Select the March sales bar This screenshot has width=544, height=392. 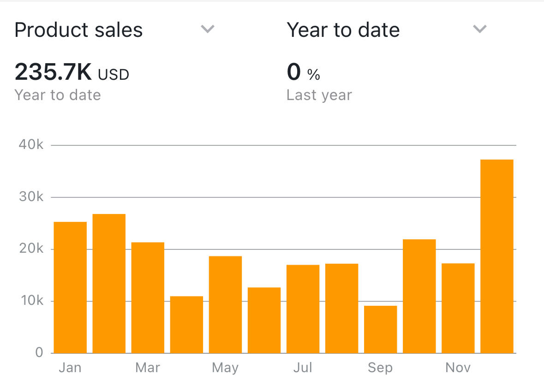148,297
